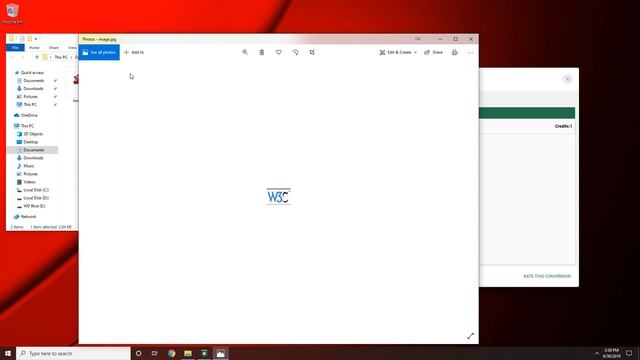Click This PC in the File Explorer address bar
The image size is (640, 360).
pos(61,57)
